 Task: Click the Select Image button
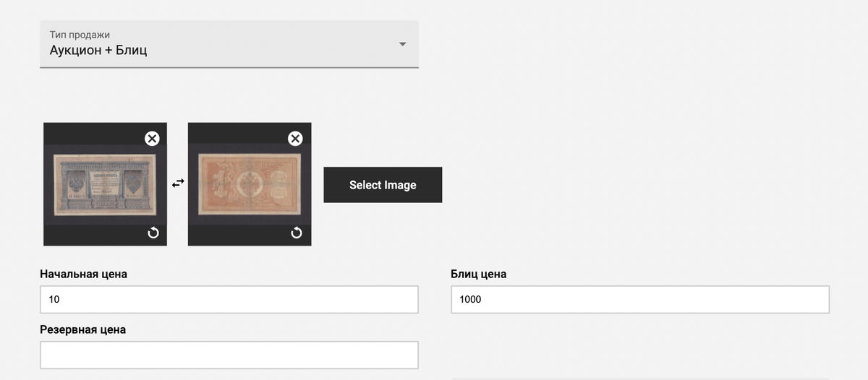pos(383,185)
